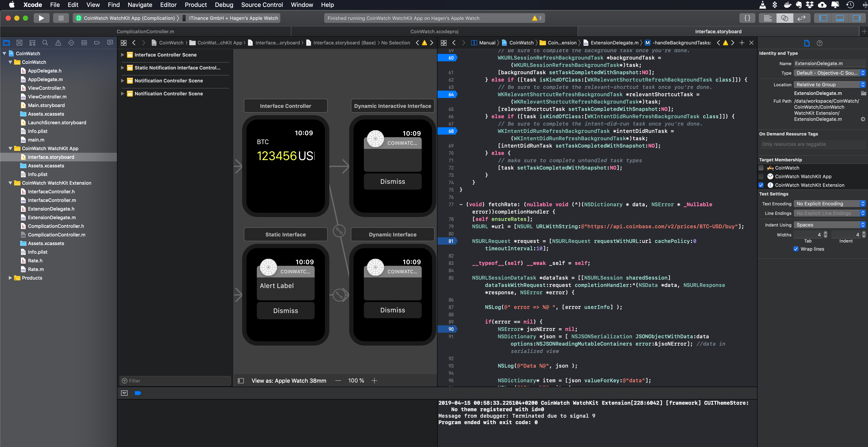The image size is (868, 447).
Task: Toggle breakpoint on line 81
Action: coord(447,241)
